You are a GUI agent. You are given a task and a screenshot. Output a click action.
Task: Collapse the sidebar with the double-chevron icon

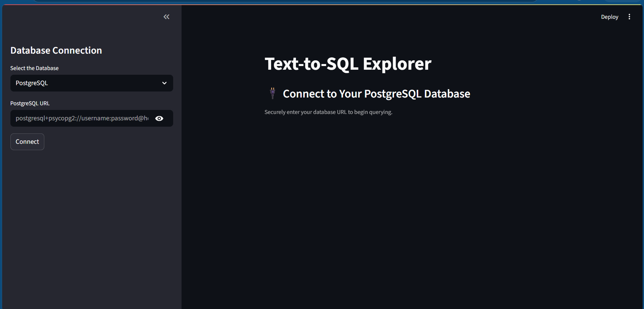[166, 17]
